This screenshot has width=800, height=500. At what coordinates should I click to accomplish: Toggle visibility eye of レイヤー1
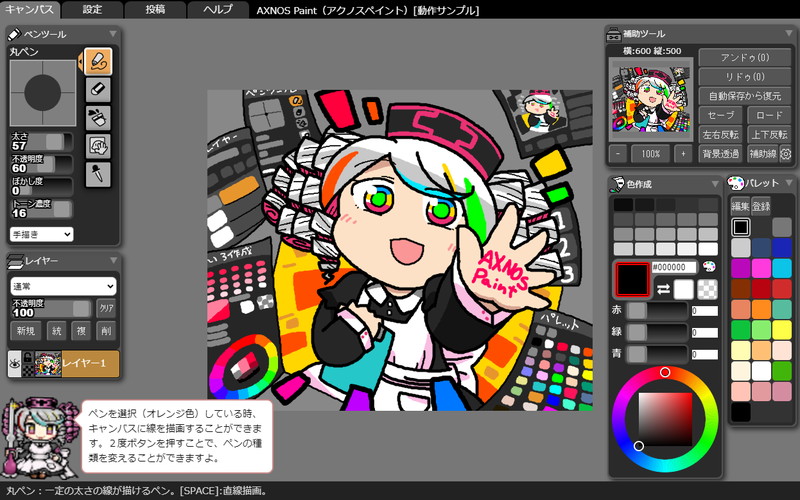click(15, 363)
